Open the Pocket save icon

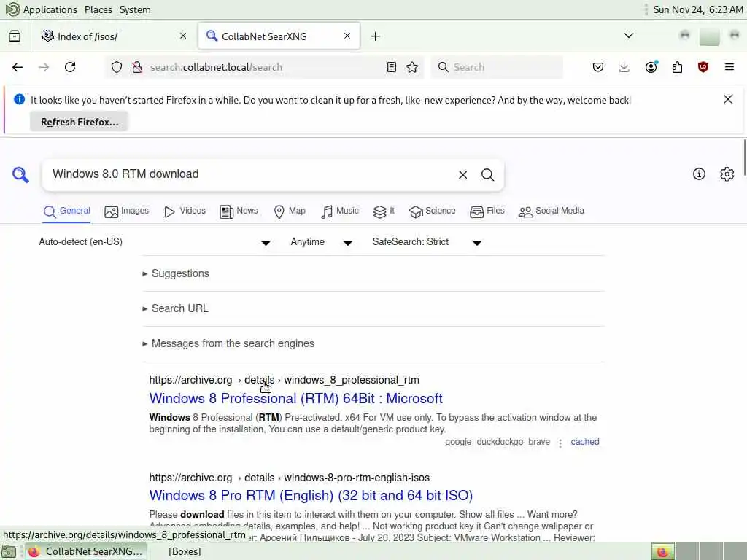click(598, 67)
